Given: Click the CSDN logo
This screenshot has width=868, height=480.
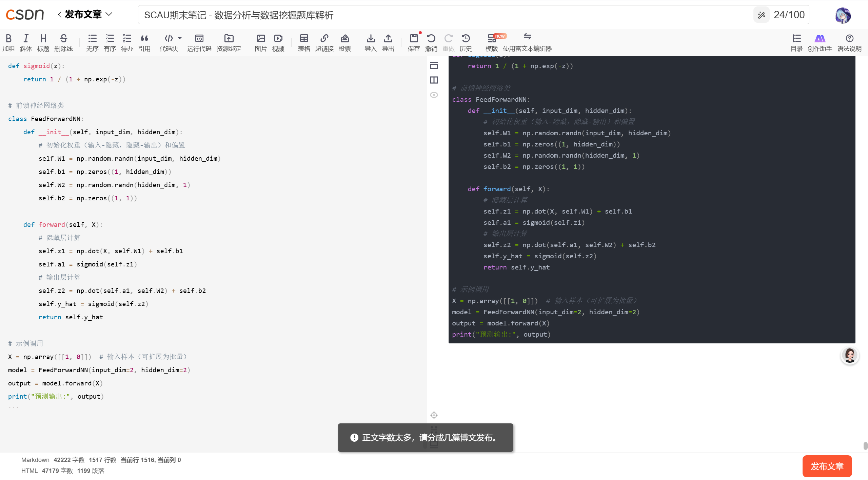Looking at the screenshot, I should coord(25,15).
